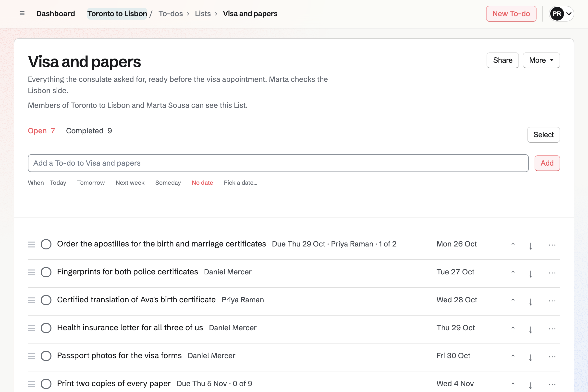Open options for Fingerprints to-do

pos(552,273)
